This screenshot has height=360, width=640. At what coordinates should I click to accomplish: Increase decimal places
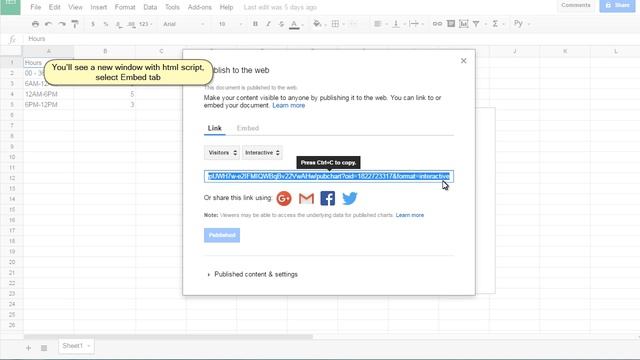[131, 24]
